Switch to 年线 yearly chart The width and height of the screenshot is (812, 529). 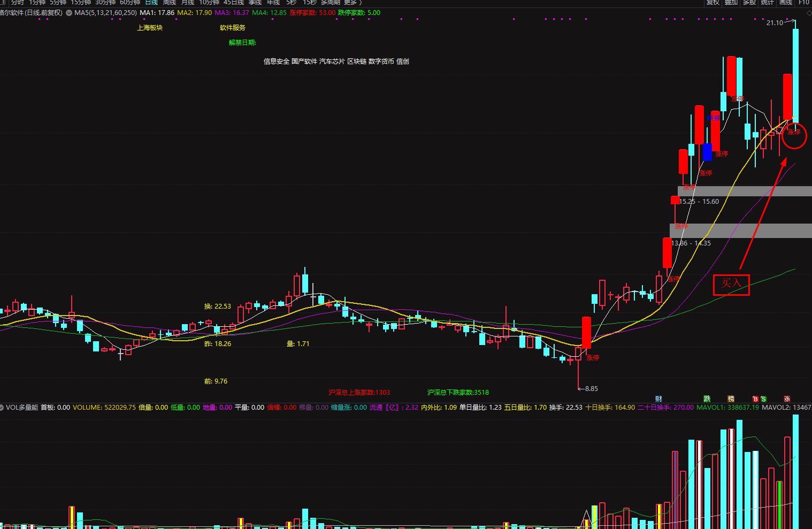[x=273, y=2]
